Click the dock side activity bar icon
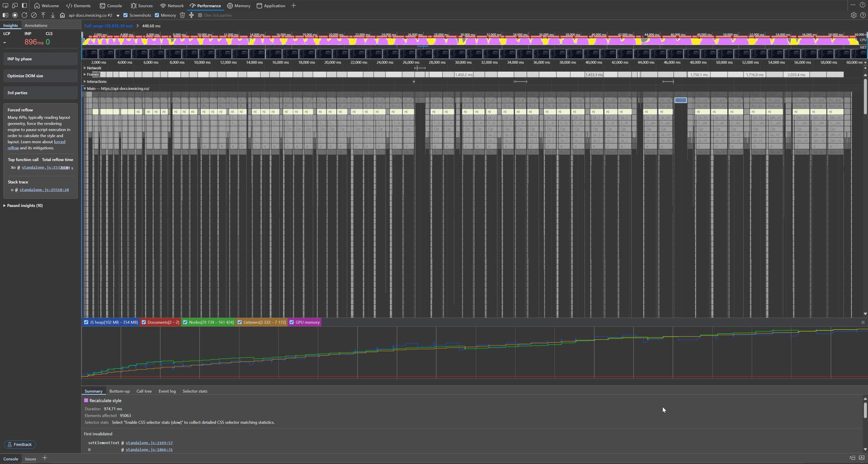This screenshot has width=868, height=464. coord(24,5)
